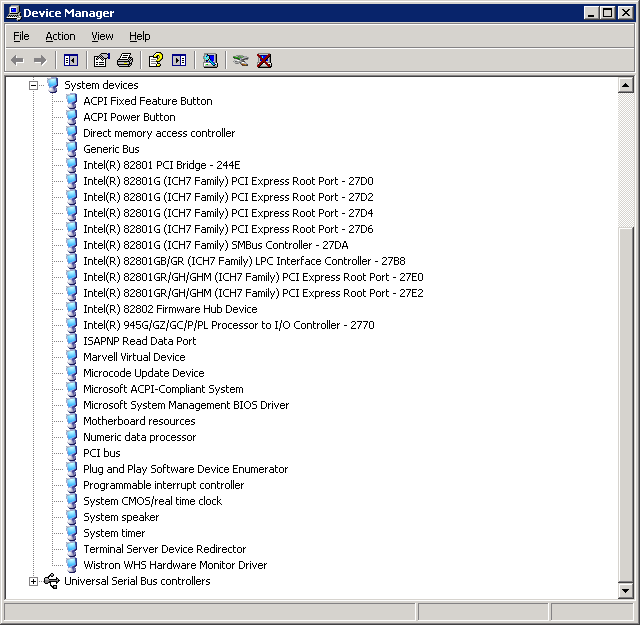The width and height of the screenshot is (640, 625).
Task: Click icon beside ACPI Power Button
Action: 71,117
